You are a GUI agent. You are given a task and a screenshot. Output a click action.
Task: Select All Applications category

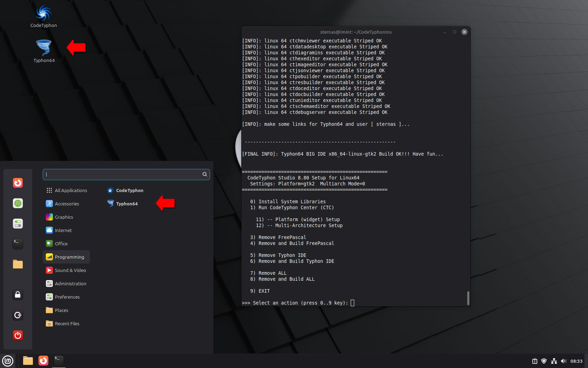pos(66,190)
